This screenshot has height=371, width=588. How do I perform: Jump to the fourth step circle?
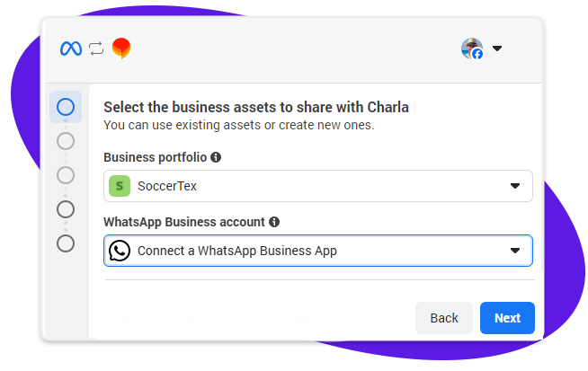pyautogui.click(x=66, y=208)
